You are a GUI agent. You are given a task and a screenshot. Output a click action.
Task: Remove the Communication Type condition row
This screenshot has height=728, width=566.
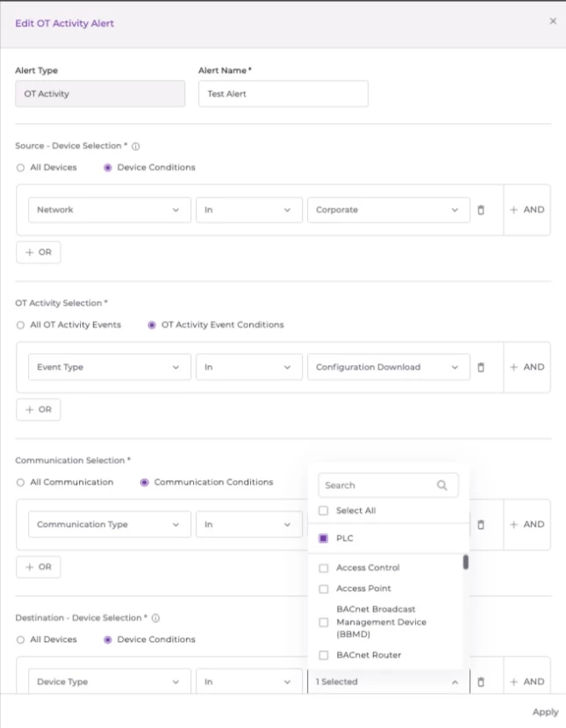point(480,524)
